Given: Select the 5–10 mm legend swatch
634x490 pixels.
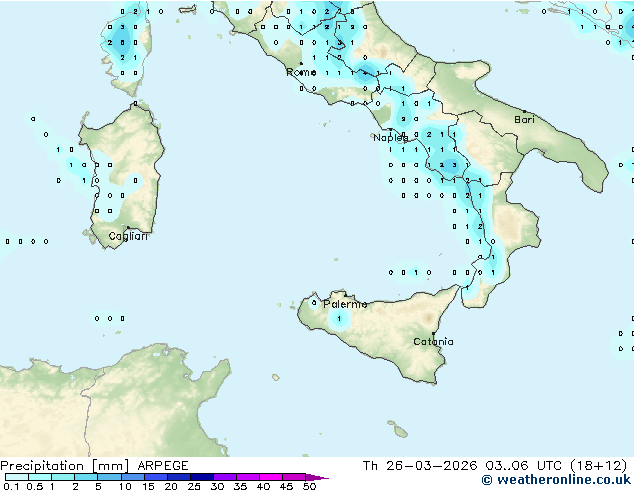Looking at the screenshot, I should (109, 477).
